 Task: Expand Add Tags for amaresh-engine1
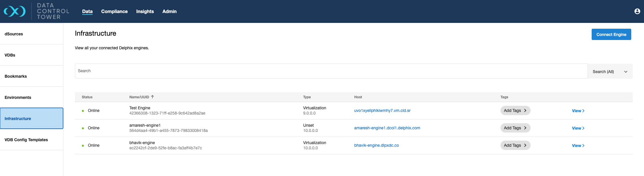515,128
